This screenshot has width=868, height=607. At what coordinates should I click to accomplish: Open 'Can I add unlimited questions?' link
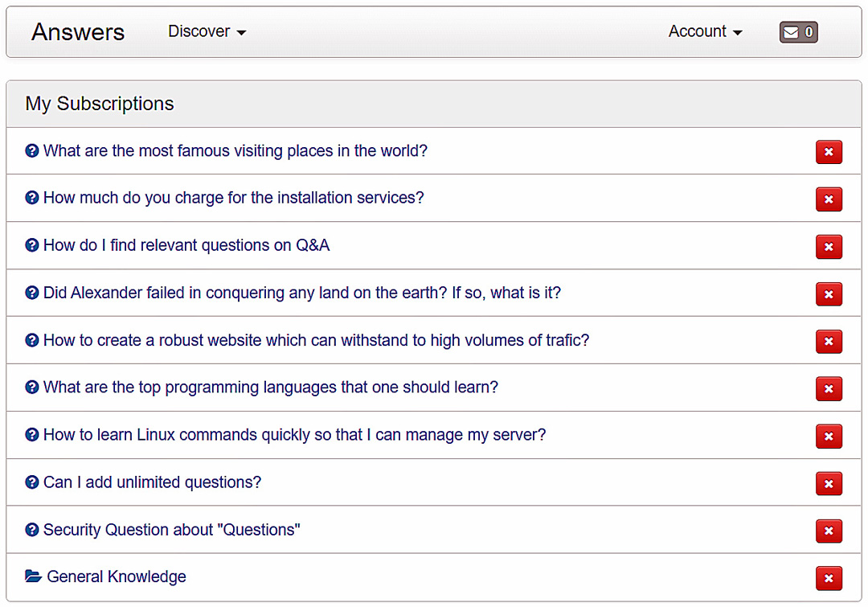click(152, 482)
